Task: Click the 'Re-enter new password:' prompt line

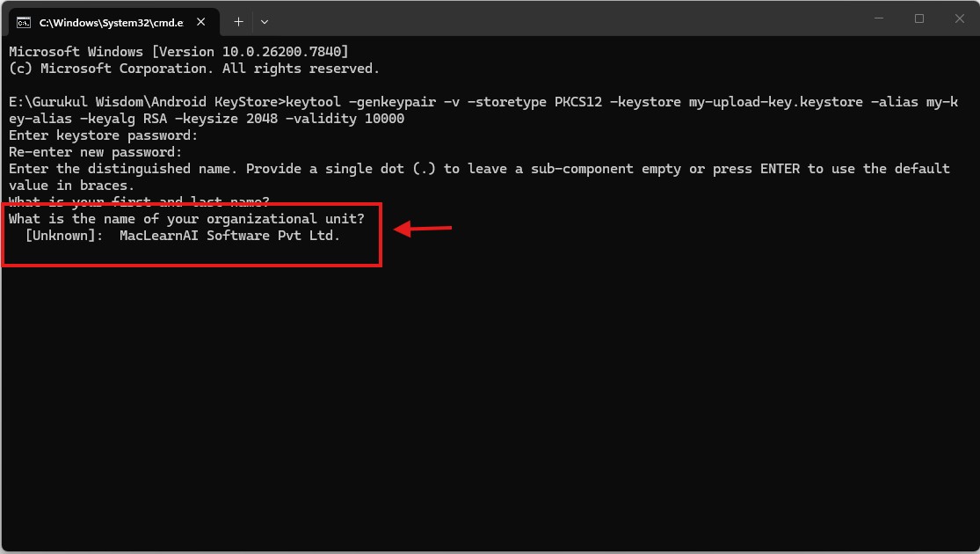Action: [x=95, y=152]
